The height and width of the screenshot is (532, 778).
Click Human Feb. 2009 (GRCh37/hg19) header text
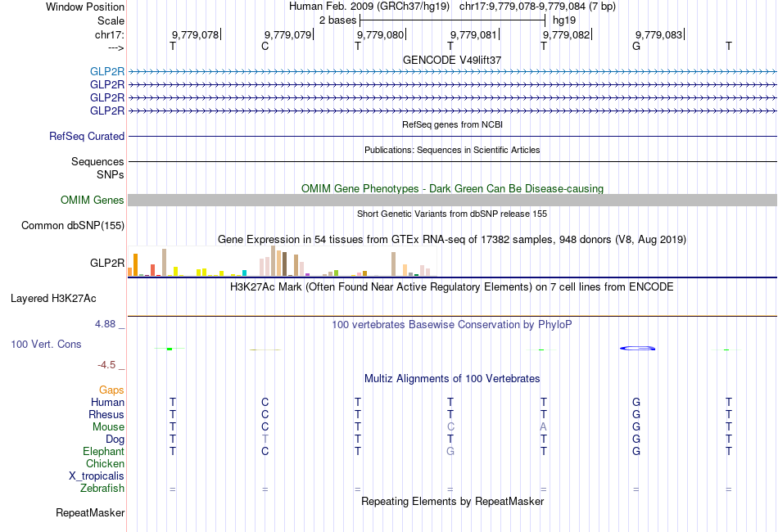[x=369, y=7]
